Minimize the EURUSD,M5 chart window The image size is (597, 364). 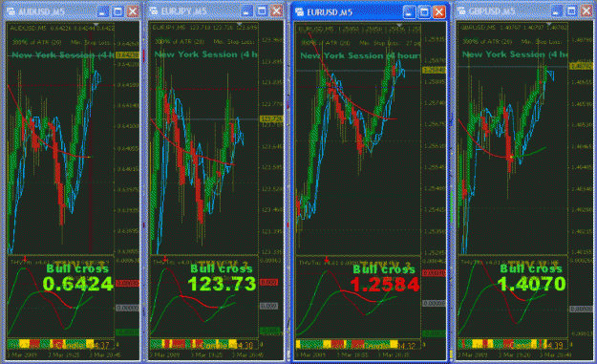[409, 12]
